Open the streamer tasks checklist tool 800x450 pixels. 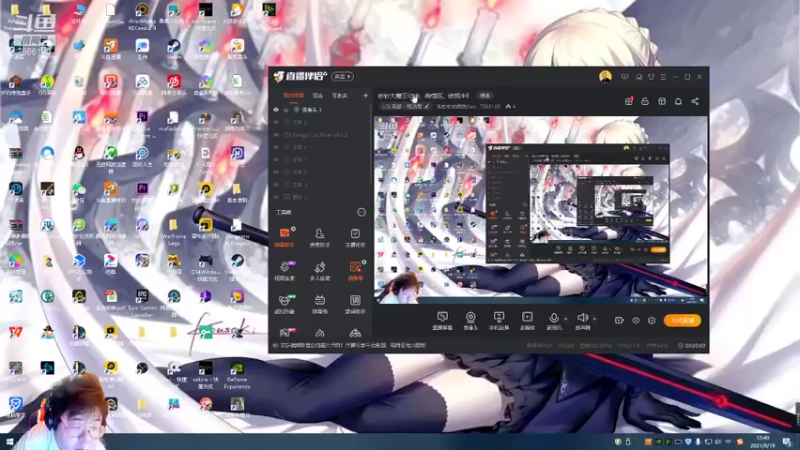pyautogui.click(x=355, y=237)
